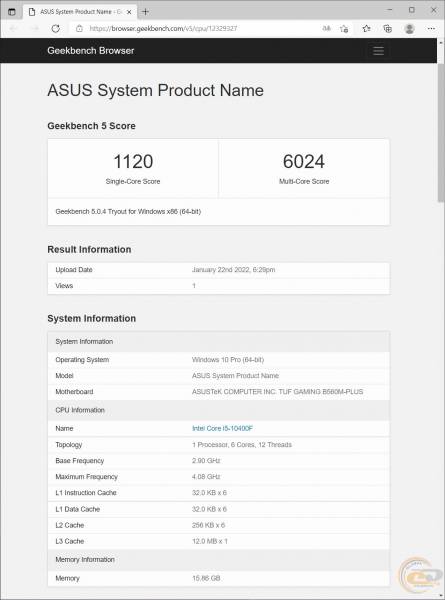
Task: Click the Multi-Core Score label
Action: (x=304, y=181)
